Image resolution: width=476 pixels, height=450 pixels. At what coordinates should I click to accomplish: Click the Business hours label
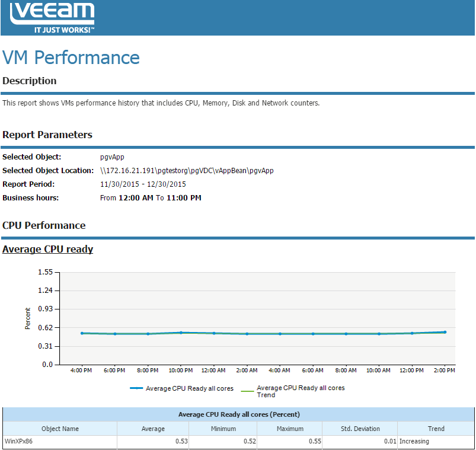(x=31, y=198)
